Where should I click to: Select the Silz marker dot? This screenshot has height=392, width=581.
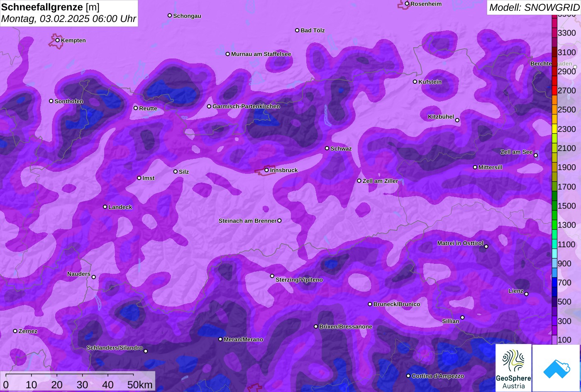[176, 172]
